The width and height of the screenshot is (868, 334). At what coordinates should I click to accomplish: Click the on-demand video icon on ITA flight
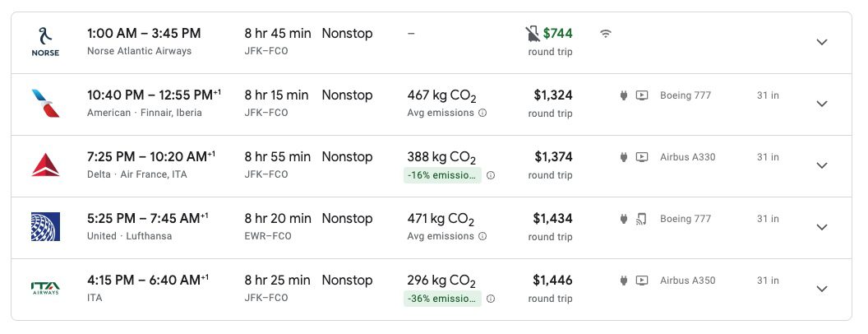tap(642, 281)
